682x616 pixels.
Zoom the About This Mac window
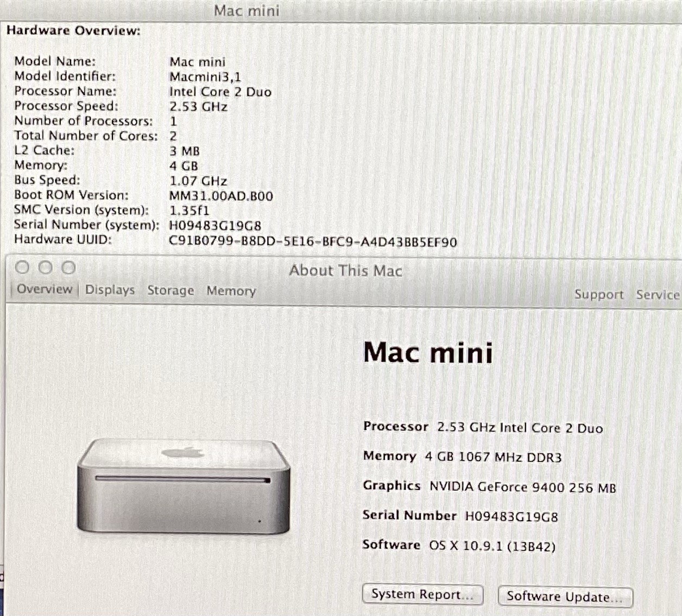pyautogui.click(x=68, y=267)
